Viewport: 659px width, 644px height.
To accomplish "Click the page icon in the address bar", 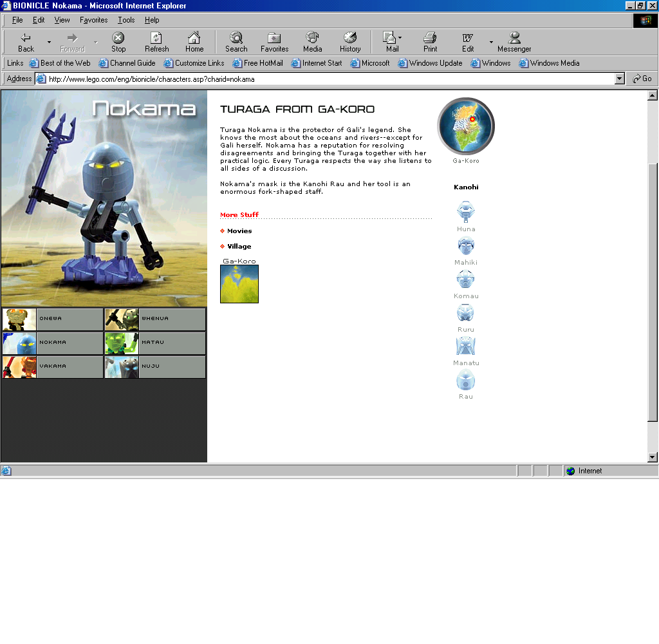I will [41, 79].
